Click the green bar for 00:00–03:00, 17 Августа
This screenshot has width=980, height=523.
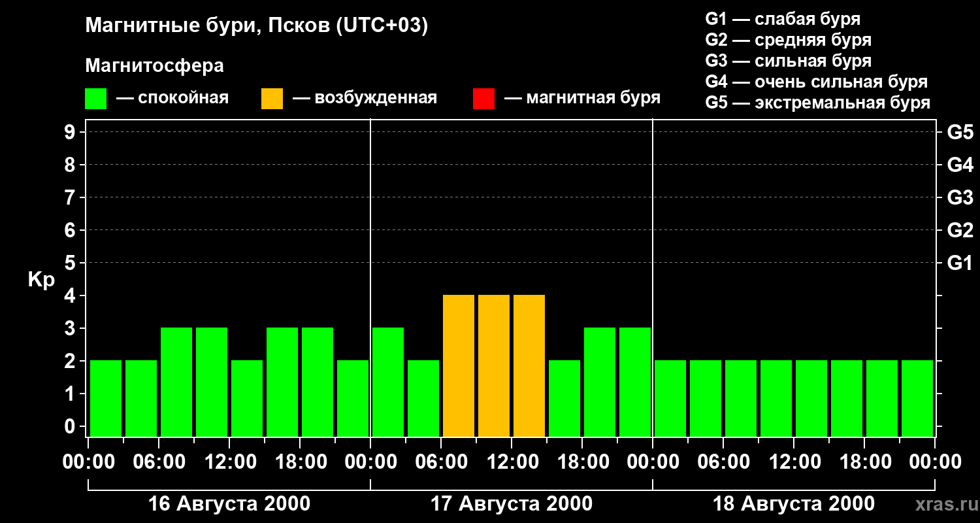(388, 382)
